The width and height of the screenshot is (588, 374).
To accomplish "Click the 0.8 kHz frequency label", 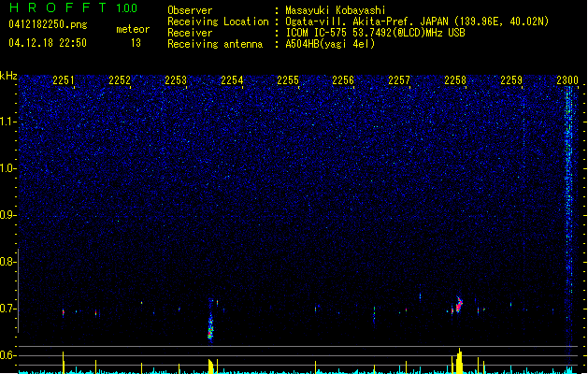I will [x=8, y=262].
